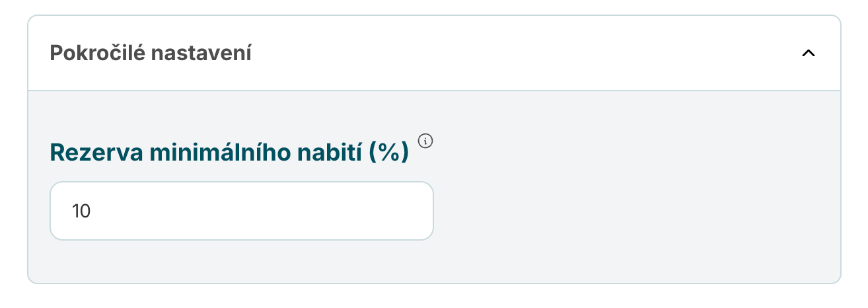Toggle the Pokročilé nastavení accordion closed

[808, 54]
